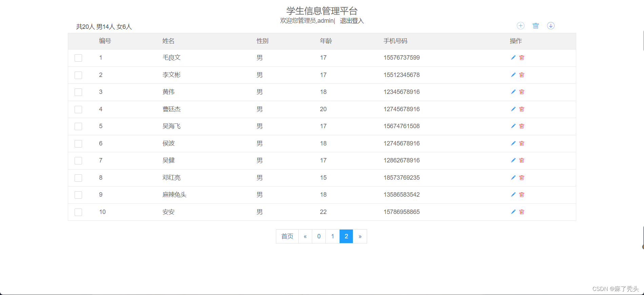Edit the row for 吴海飞
This screenshot has height=295, width=644.
[513, 126]
